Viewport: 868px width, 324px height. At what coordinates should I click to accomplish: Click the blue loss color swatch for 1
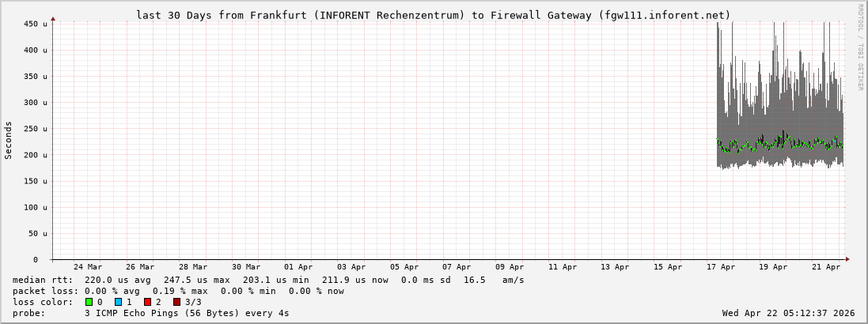tap(119, 302)
